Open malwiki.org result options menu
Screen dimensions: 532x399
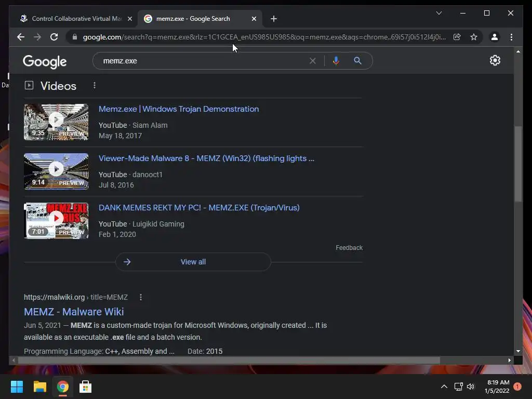140,297
